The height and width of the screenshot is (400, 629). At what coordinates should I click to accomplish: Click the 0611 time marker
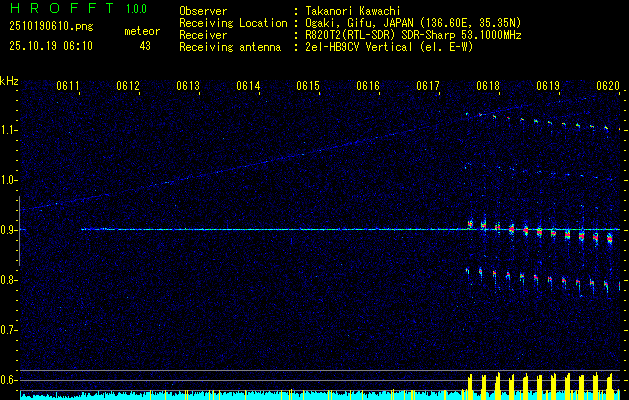click(68, 87)
